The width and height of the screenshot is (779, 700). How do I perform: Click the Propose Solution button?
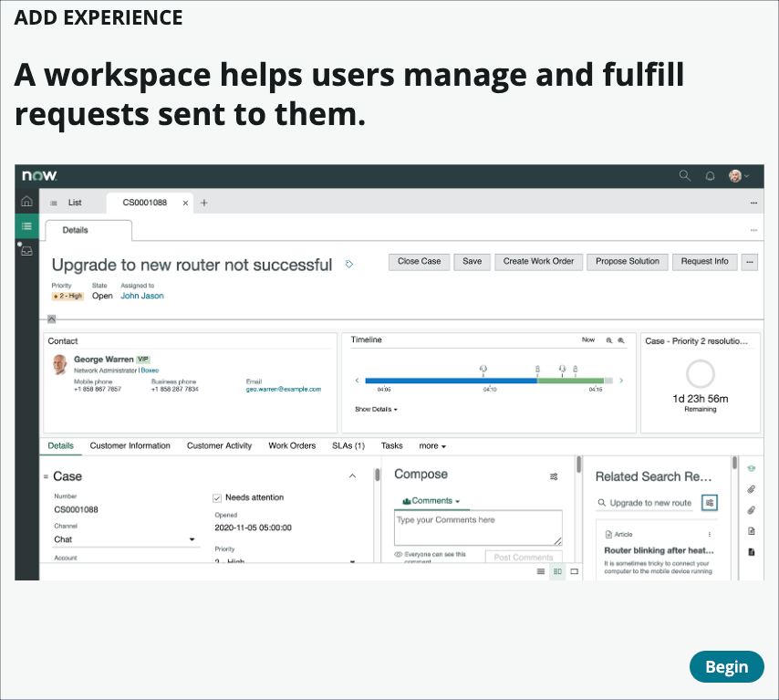click(x=627, y=262)
